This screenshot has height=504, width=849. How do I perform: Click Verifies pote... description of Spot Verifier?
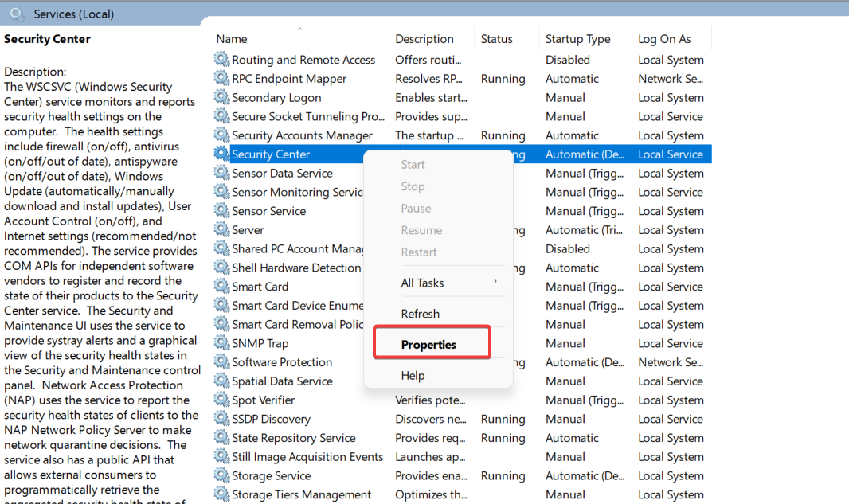pos(430,400)
